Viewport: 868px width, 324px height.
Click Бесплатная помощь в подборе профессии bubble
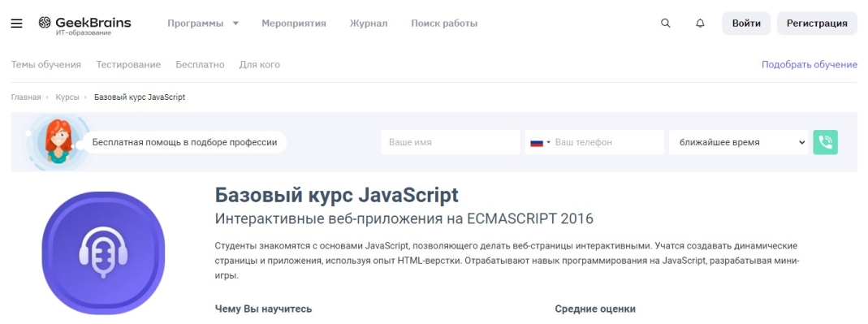click(x=184, y=142)
